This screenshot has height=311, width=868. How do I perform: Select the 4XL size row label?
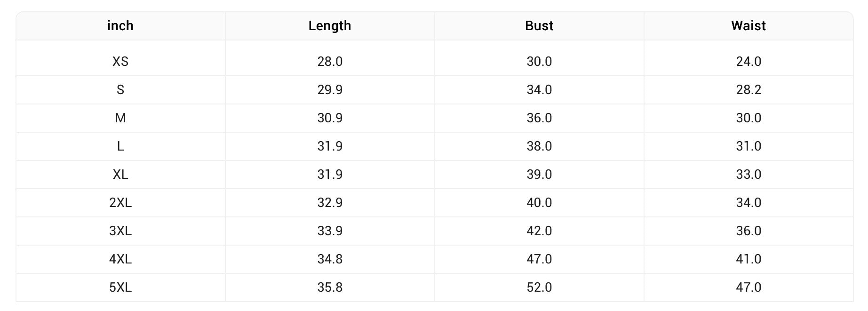(x=120, y=259)
